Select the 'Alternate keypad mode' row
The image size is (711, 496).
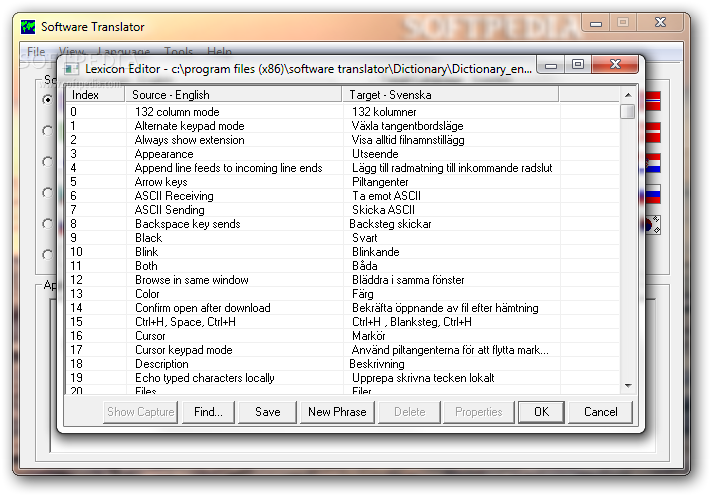343,126
